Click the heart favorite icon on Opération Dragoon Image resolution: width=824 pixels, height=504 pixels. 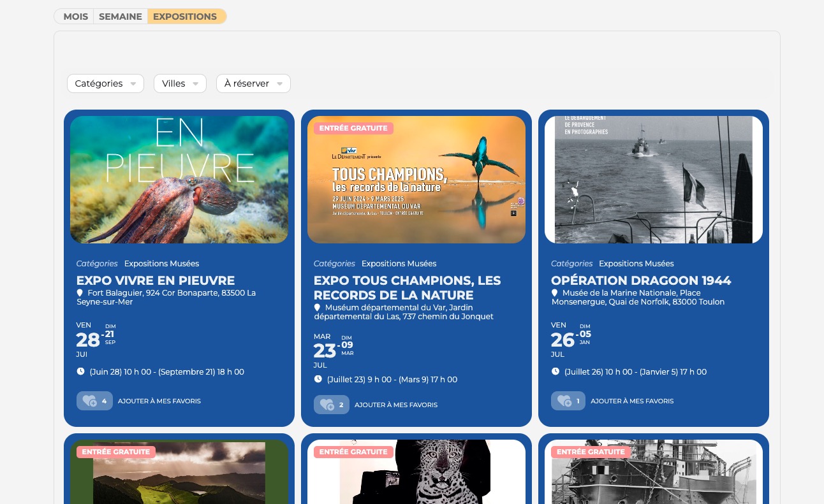pos(564,401)
